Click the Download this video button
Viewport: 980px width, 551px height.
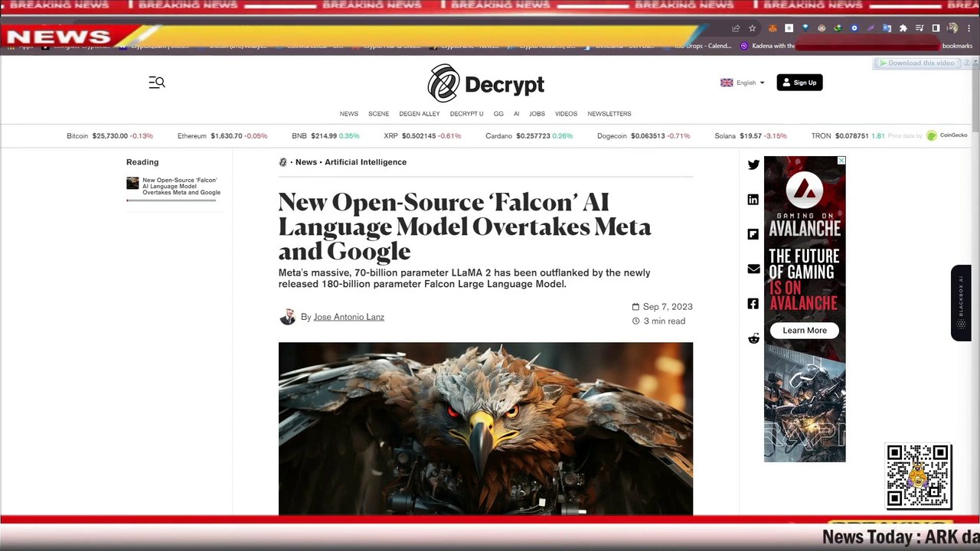click(x=916, y=63)
